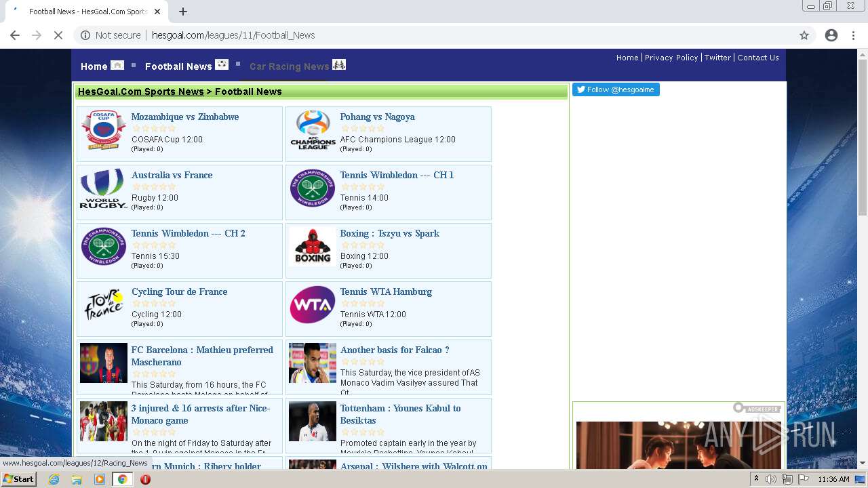Screen dimensions: 868x488
Task: Show hidden system tray icons
Action: [x=756, y=479]
